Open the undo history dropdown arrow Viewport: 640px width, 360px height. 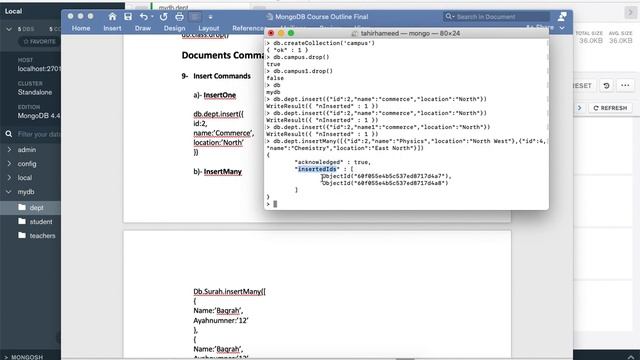click(152, 17)
